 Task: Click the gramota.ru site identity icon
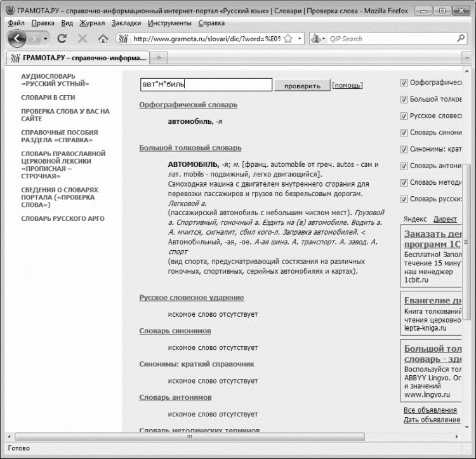point(124,39)
